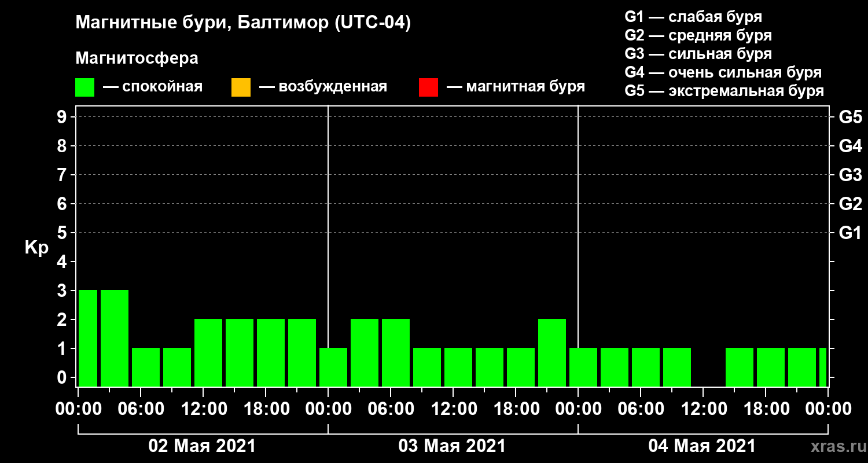Click the Kp 2 bar at 21:00 on 03 May

tap(552, 352)
